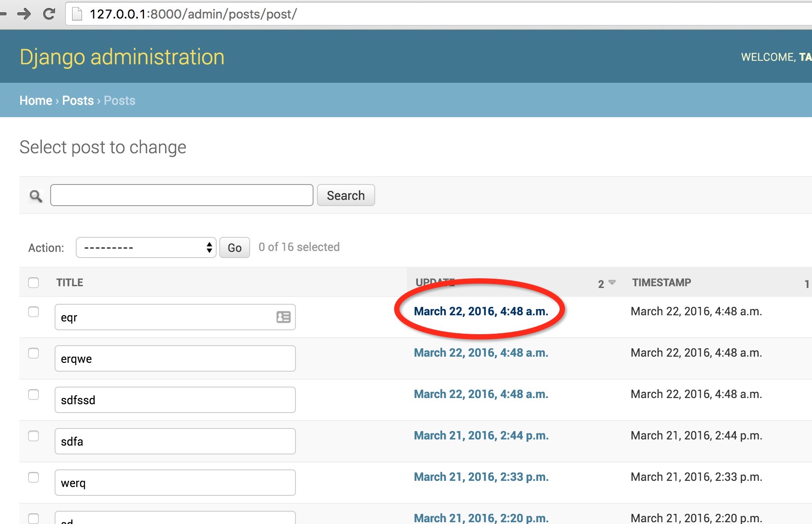Click the '0 of 16 selected' counter text
The width and height of the screenshot is (812, 524).
(x=299, y=247)
